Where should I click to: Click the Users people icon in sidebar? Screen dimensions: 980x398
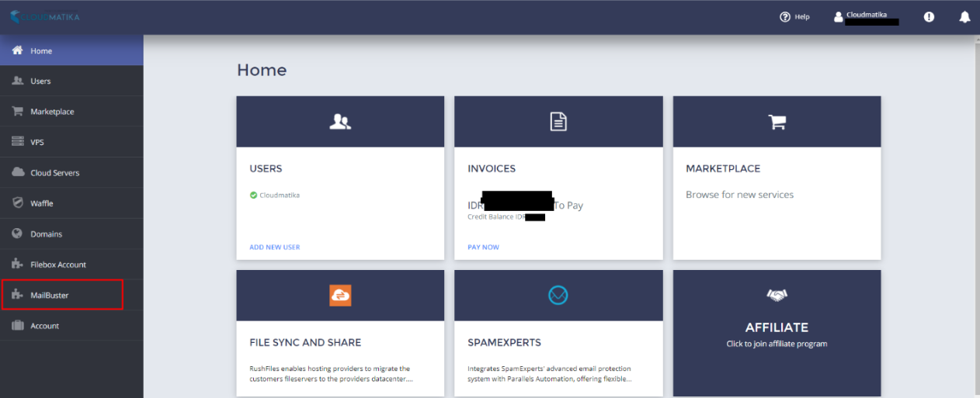[x=17, y=81]
